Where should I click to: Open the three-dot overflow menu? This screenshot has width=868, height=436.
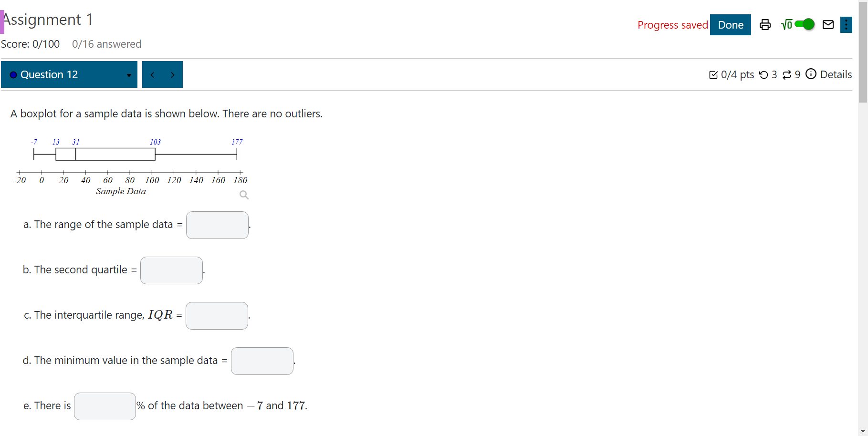pos(846,24)
